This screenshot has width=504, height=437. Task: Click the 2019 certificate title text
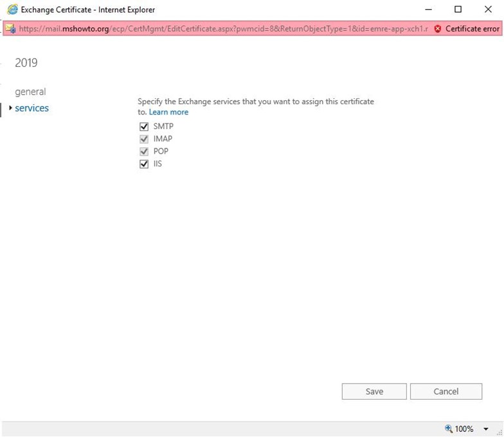[x=26, y=63]
